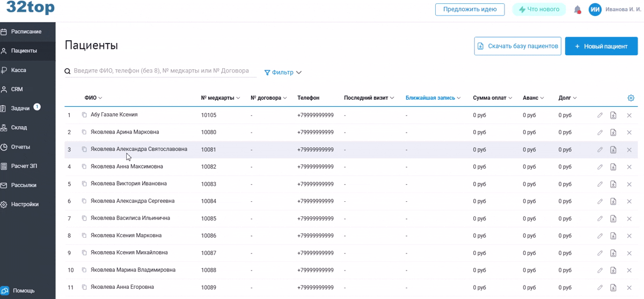Sort by Сумма оплат column
Screen dimensions: 644x299
pyautogui.click(x=492, y=98)
